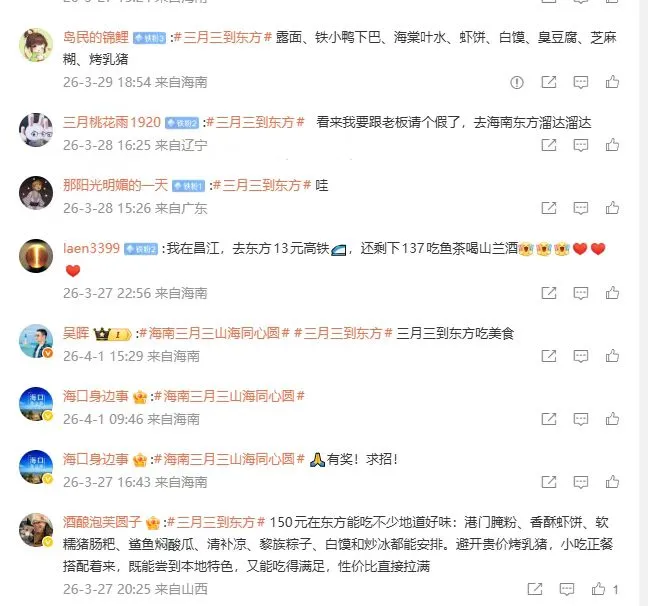Click laen3399's round avatar picture
The height and width of the screenshot is (606, 648).
(36, 256)
